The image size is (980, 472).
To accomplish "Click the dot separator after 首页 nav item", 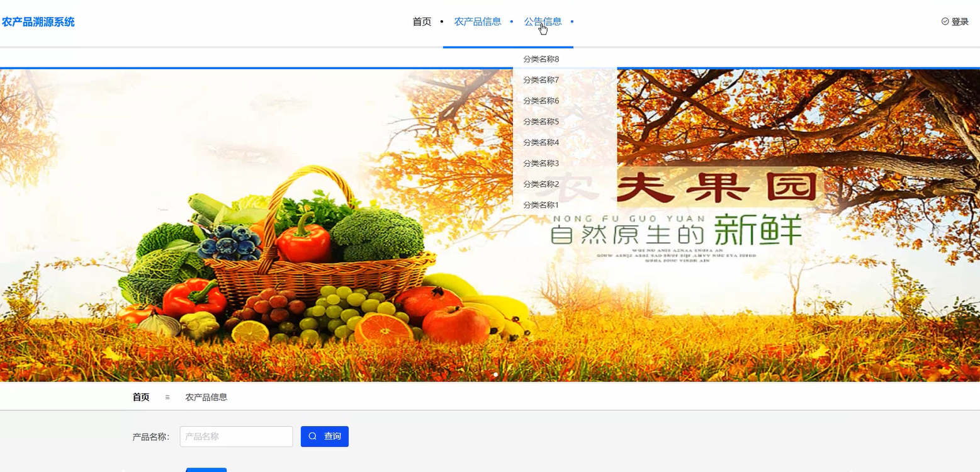I will coord(442,21).
